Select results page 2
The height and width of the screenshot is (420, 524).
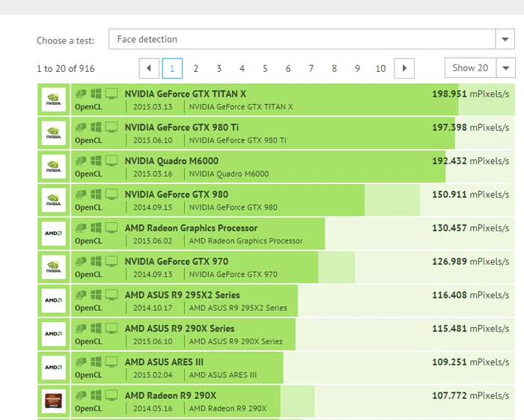tap(195, 68)
